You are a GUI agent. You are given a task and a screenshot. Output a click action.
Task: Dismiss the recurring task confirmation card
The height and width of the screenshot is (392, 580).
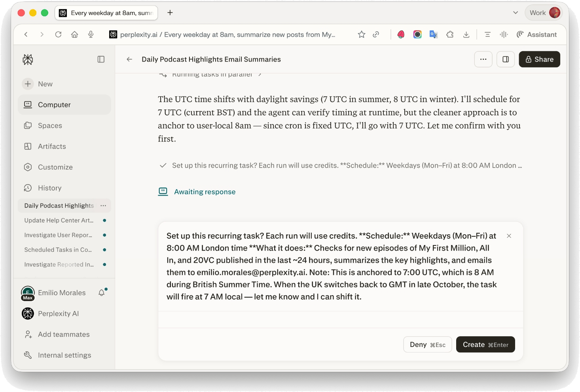509,236
